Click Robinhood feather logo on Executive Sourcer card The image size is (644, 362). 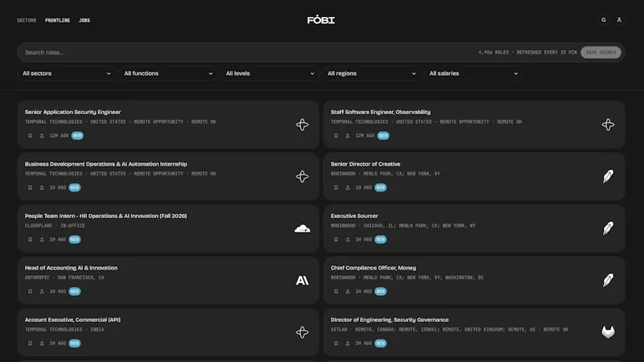pyautogui.click(x=609, y=228)
